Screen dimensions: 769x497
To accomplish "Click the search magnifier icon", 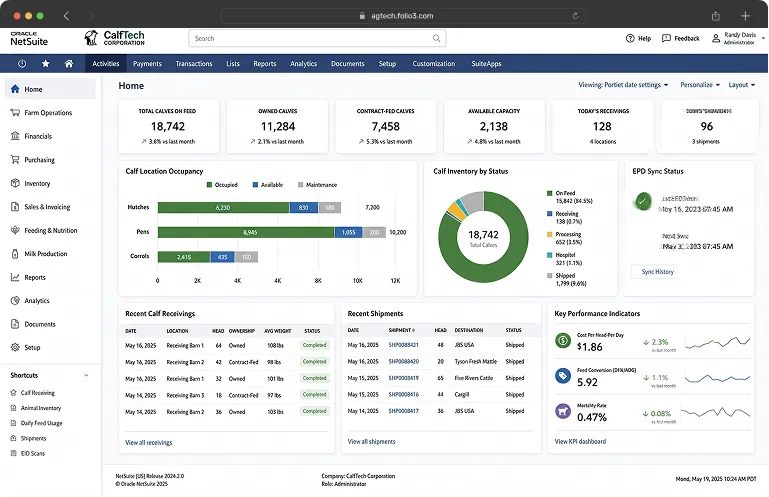I will coord(436,38).
